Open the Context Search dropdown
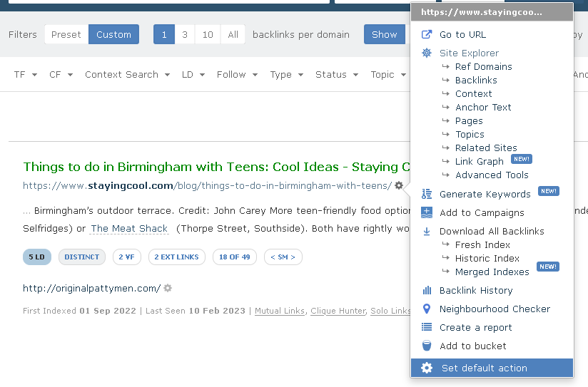588x387 pixels. pyautogui.click(x=127, y=74)
